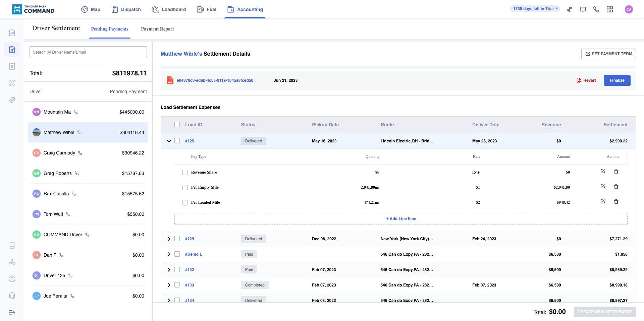Open the apps grid icon in header
The image size is (644, 321).
coord(610,9)
